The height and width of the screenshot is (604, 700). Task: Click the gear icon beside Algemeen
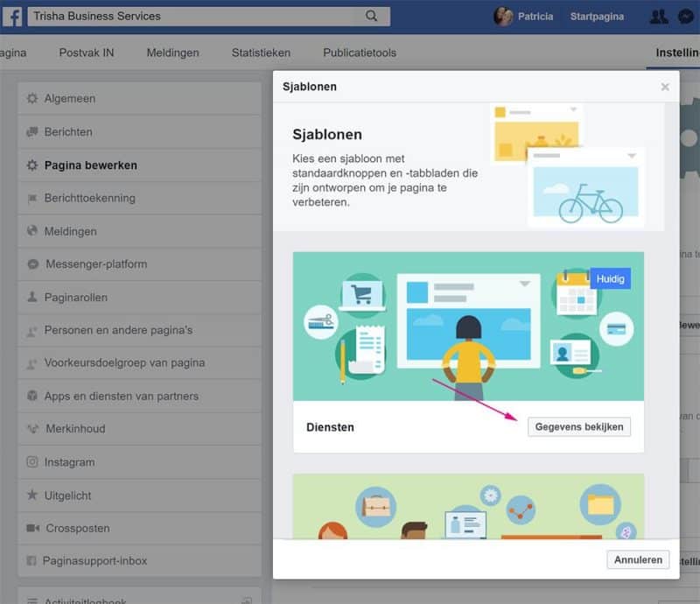pyautogui.click(x=32, y=98)
